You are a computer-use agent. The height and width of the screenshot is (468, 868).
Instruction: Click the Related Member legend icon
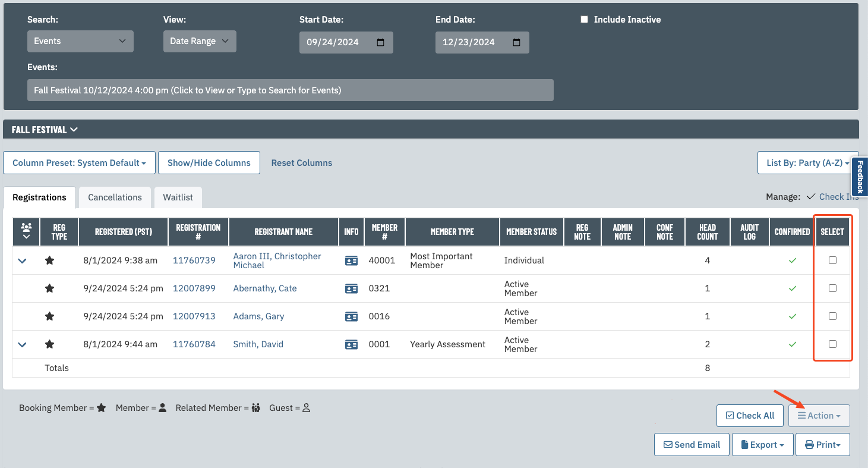point(255,408)
